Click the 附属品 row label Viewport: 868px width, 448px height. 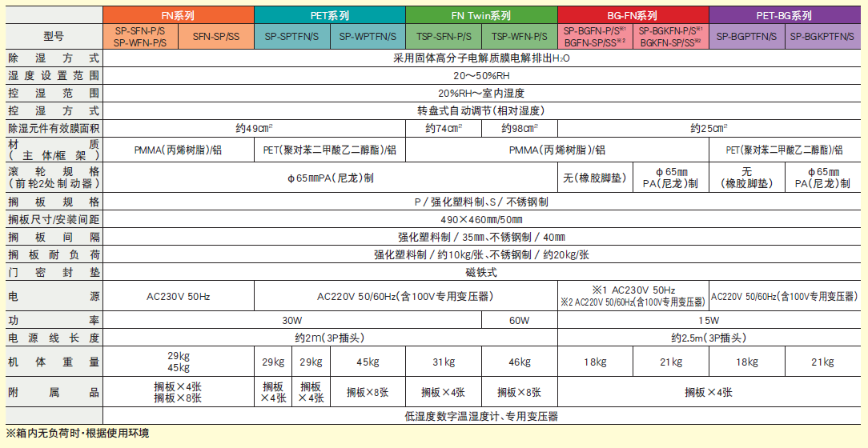[54, 393]
